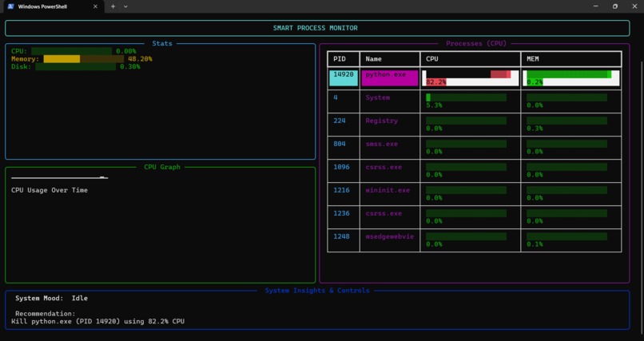The image size is (644, 341).
Task: Click the Memory usage bar in Stats
Action: coord(84,59)
